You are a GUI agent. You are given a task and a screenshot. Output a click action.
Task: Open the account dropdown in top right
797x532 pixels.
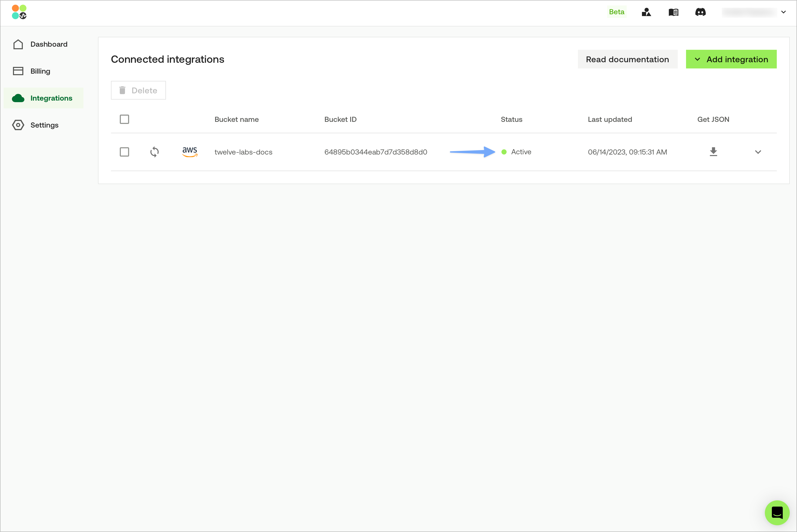pyautogui.click(x=783, y=12)
